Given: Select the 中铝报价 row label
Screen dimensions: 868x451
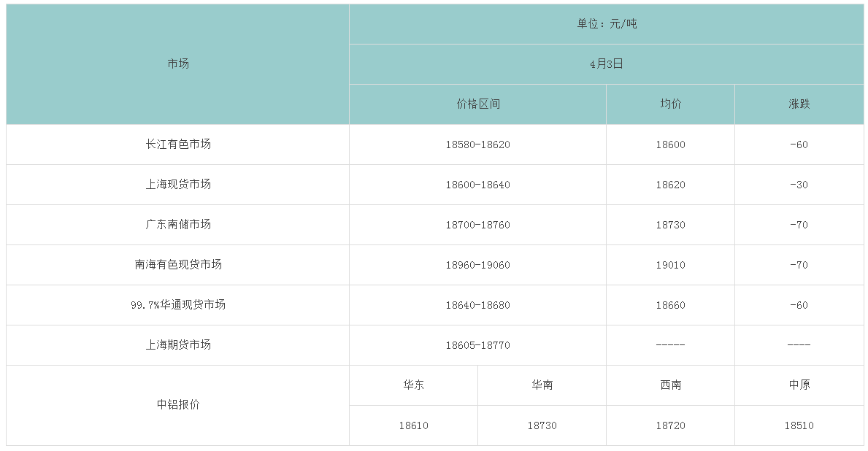Looking at the screenshot, I should click(x=177, y=405).
